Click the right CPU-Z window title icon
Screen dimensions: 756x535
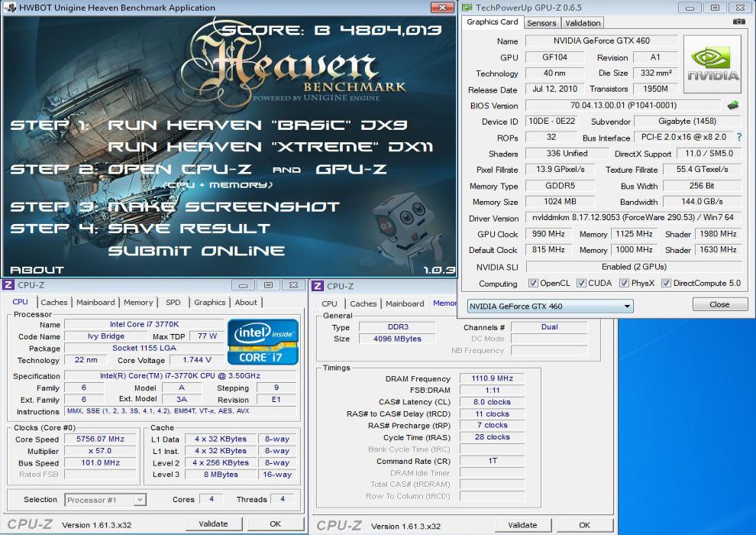[x=317, y=286]
